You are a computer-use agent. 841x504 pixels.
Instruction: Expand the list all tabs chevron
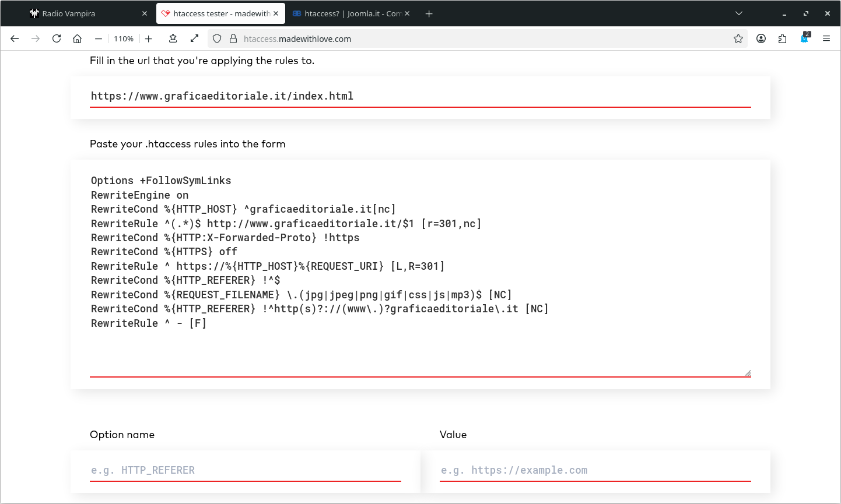(739, 13)
